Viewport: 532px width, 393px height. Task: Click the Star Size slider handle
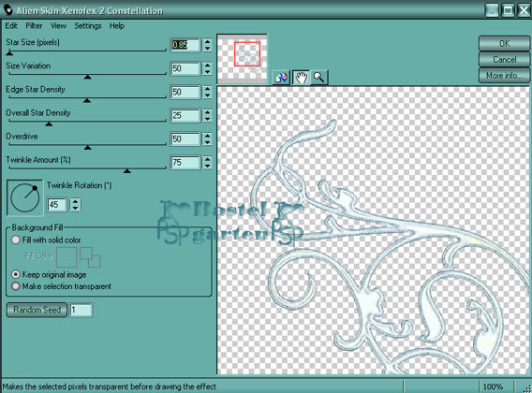pos(10,53)
